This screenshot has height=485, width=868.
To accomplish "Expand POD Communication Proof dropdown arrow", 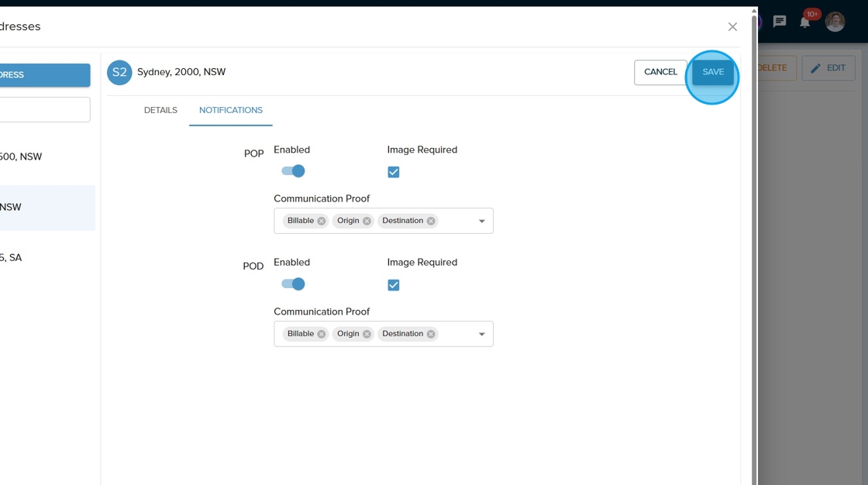I will (481, 335).
